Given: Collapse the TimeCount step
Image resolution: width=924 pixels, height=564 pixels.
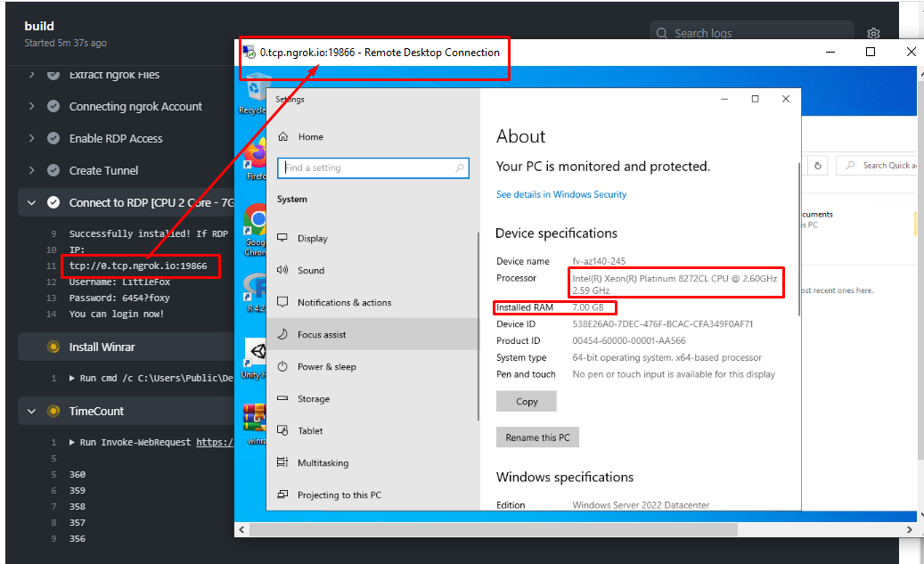Looking at the screenshot, I should coord(32,412).
